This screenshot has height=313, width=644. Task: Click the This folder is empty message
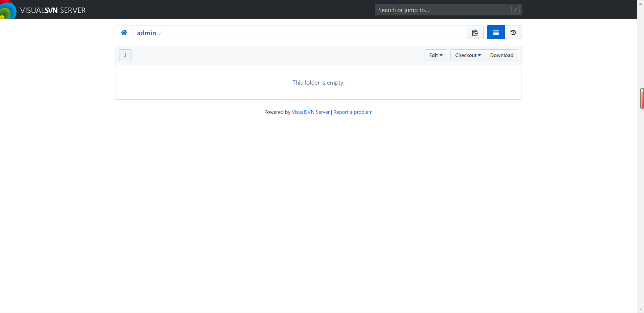point(318,83)
